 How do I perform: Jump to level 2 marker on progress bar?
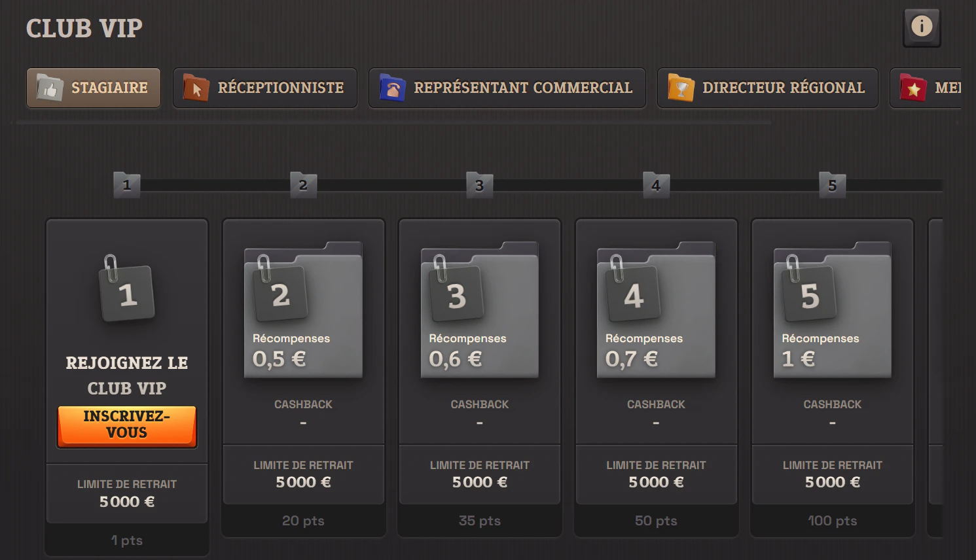(303, 185)
